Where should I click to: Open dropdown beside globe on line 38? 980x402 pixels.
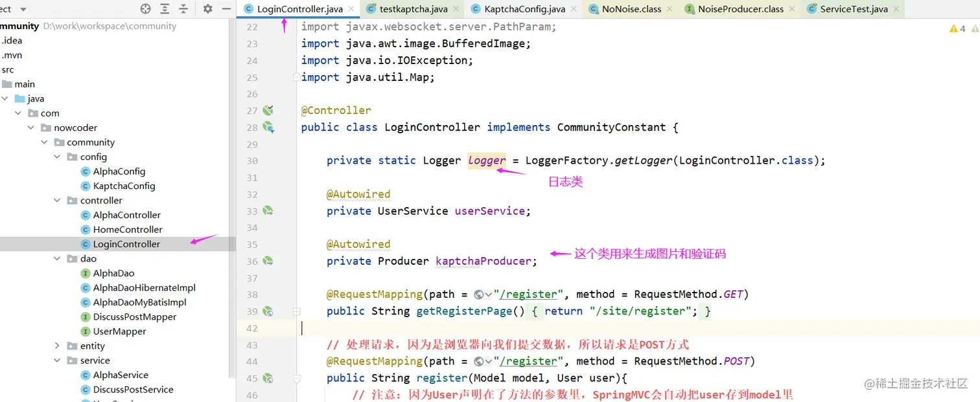489,295
